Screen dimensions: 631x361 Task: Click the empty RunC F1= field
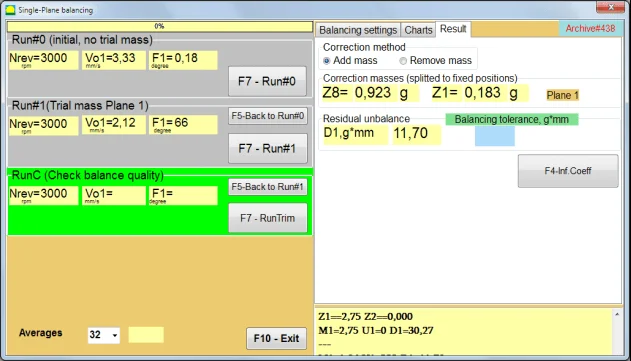pyautogui.click(x=183, y=196)
